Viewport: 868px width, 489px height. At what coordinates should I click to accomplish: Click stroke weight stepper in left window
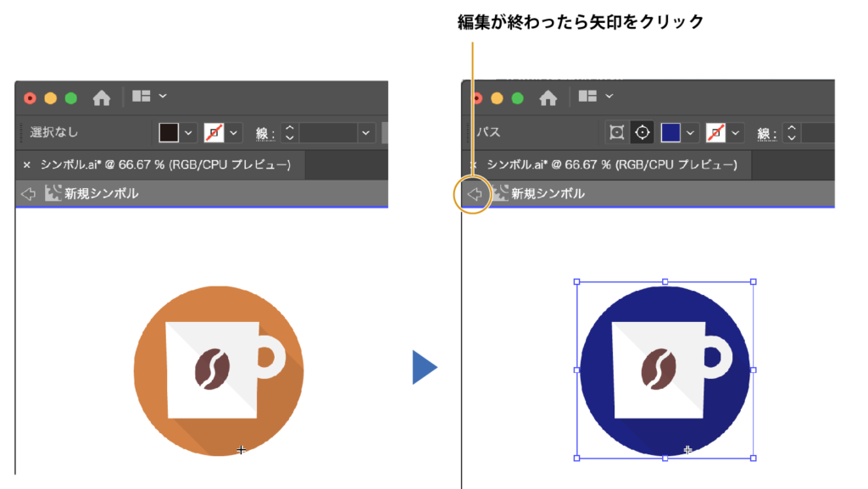pyautogui.click(x=290, y=133)
